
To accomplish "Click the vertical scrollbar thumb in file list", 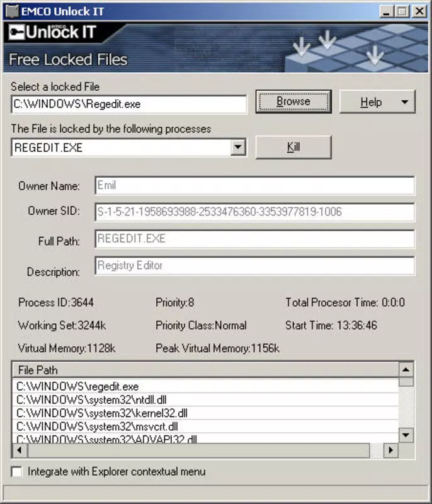I will pos(406,382).
